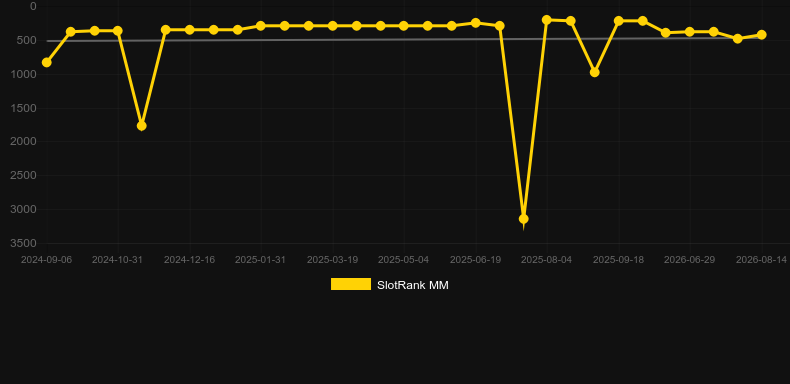The height and width of the screenshot is (384, 790).
Task: Select the data point above 2025-03-19
Action: [333, 26]
